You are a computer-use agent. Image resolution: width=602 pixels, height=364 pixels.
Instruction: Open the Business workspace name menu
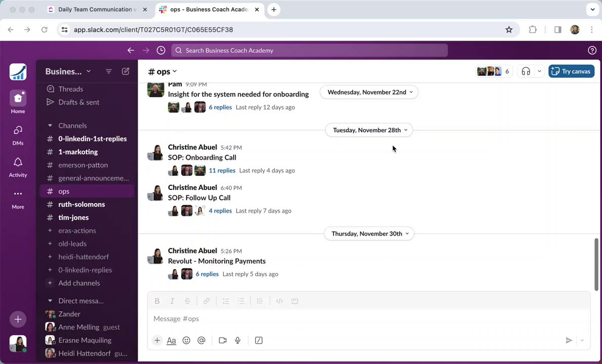tap(68, 71)
